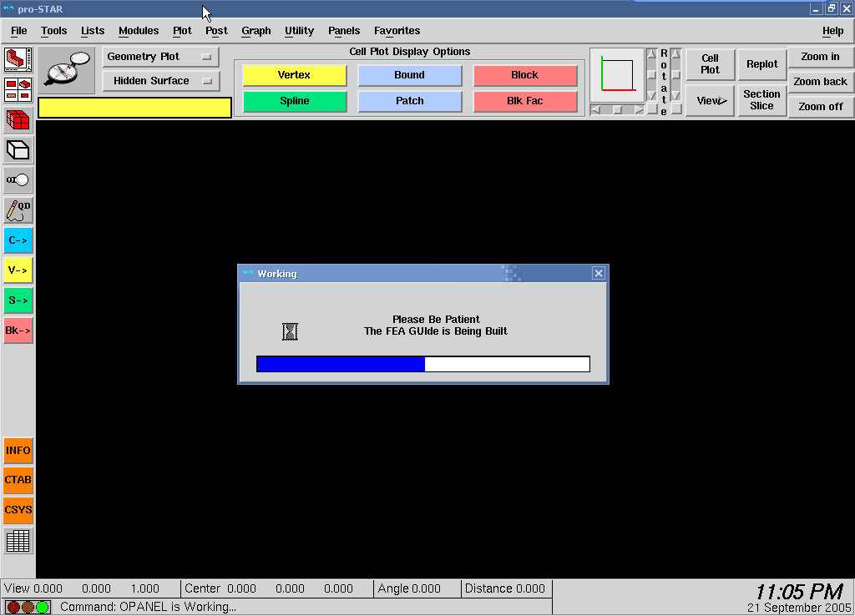Click the yellow command input field
This screenshot has width=855, height=616.
click(134, 108)
